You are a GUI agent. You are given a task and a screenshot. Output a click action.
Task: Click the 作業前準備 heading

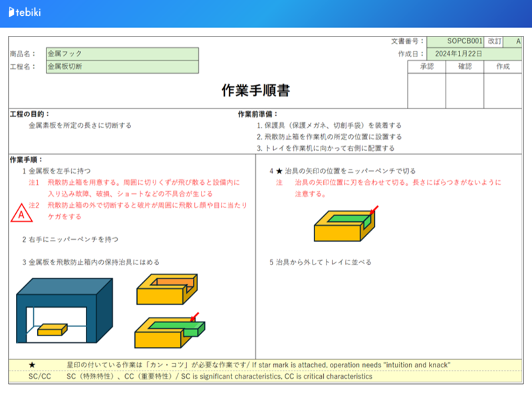pyautogui.click(x=257, y=114)
